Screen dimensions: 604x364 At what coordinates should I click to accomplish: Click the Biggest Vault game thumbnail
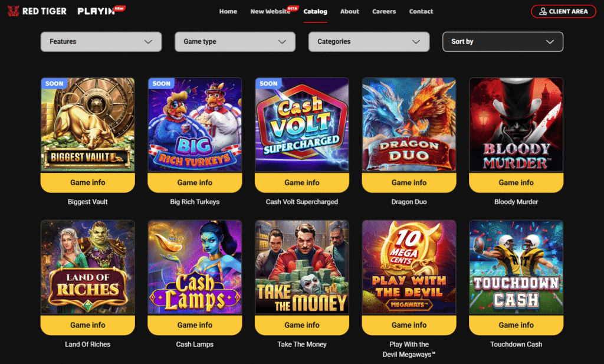(88, 124)
